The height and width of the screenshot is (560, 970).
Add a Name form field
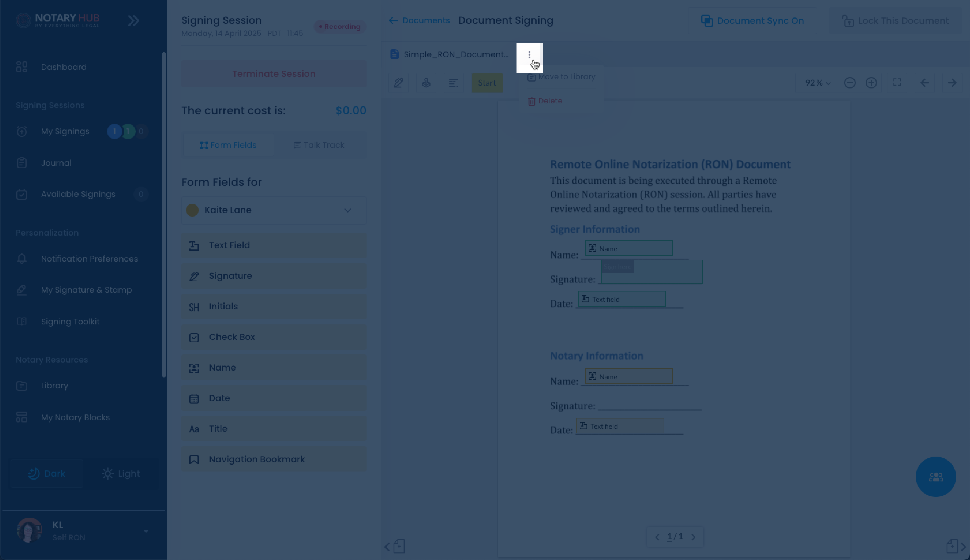tap(274, 368)
